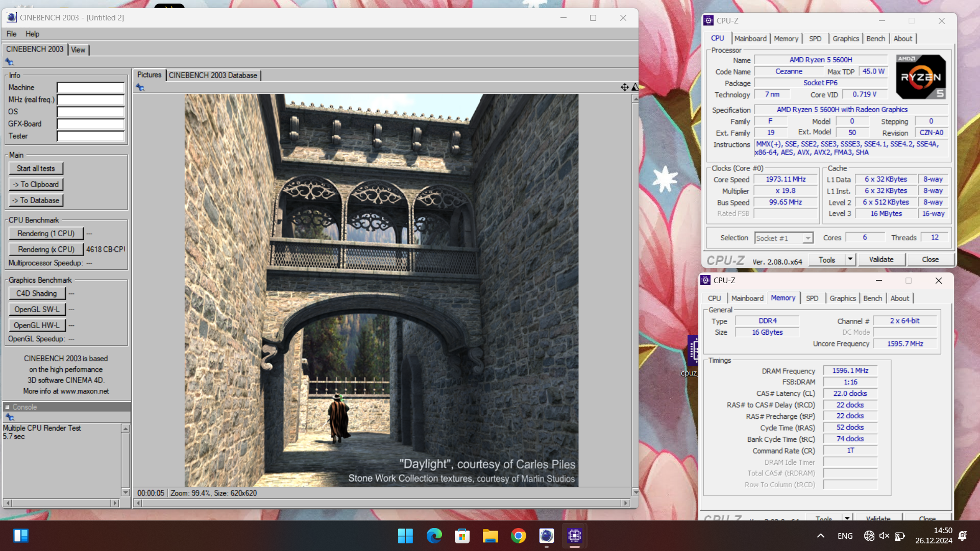Click Tools button in upper CPU-Z window

(x=826, y=260)
